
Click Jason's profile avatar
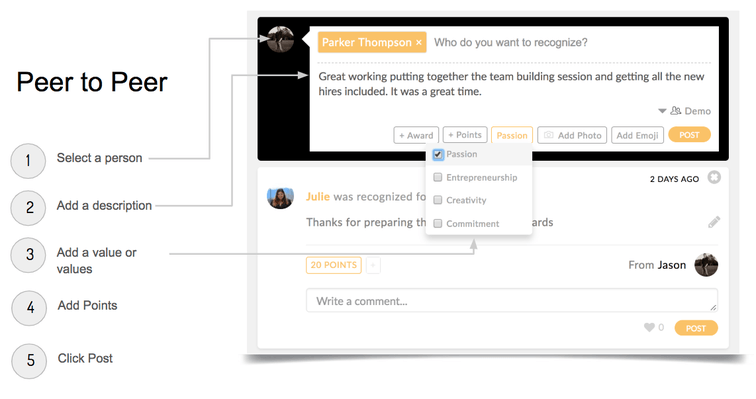(706, 265)
